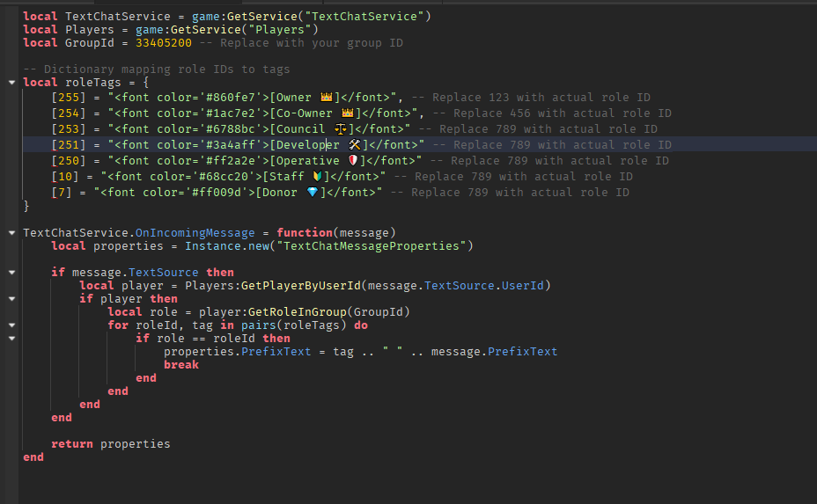Click the gem emoji in the Donor tag
Viewport: 817px width, 504px height.
pyautogui.click(x=313, y=192)
